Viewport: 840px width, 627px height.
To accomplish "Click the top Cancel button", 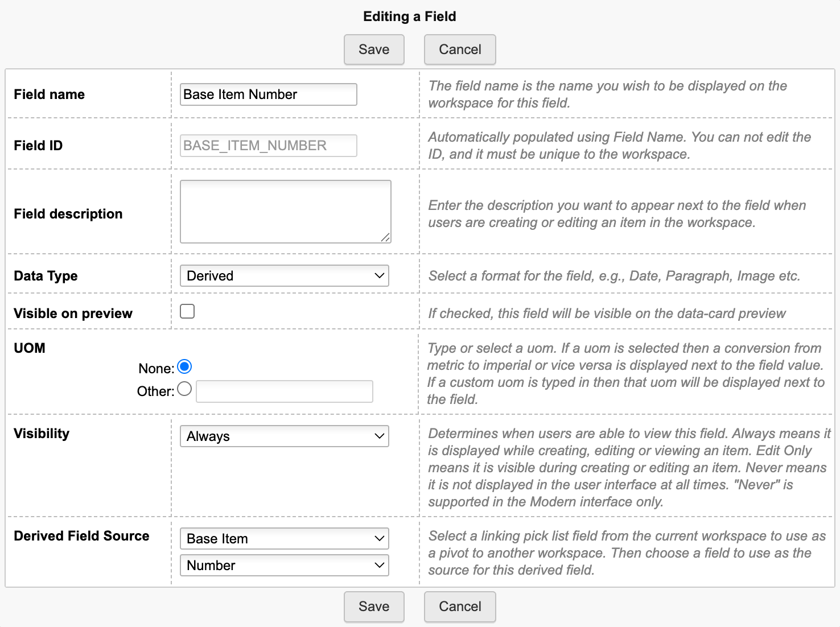I will [x=460, y=49].
